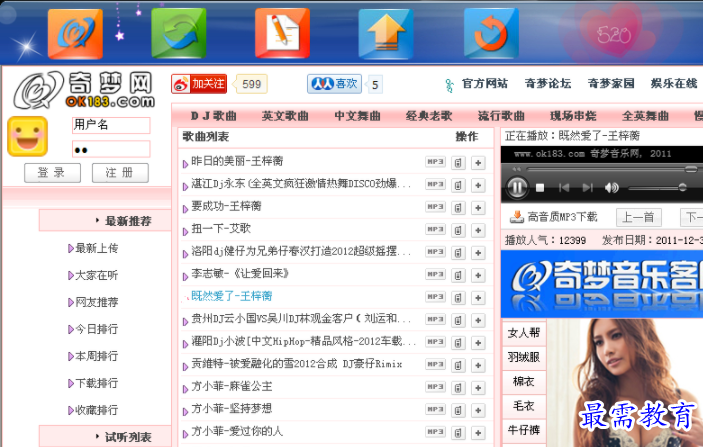Switch to the 流行歌曲 tab
703x447 pixels.
coord(501,116)
